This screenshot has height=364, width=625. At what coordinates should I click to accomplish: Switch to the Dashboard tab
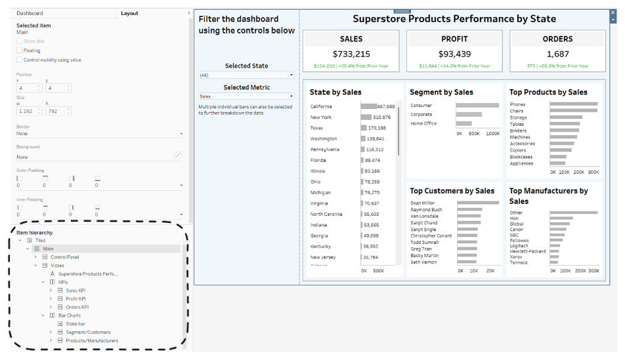coord(30,13)
